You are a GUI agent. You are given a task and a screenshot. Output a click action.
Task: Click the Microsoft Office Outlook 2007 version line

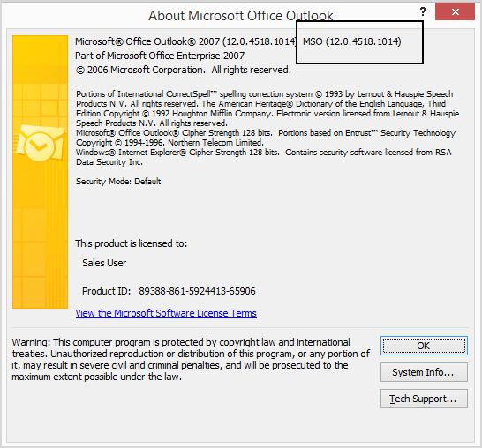[186, 41]
